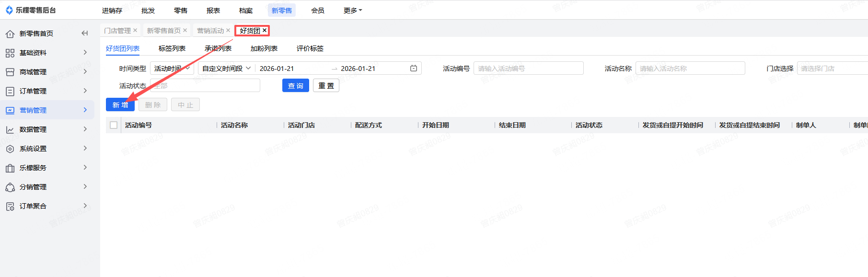The width and height of the screenshot is (868, 277).
Task: Expand the 分销管理 sidebar menu chevron
Action: (85, 186)
